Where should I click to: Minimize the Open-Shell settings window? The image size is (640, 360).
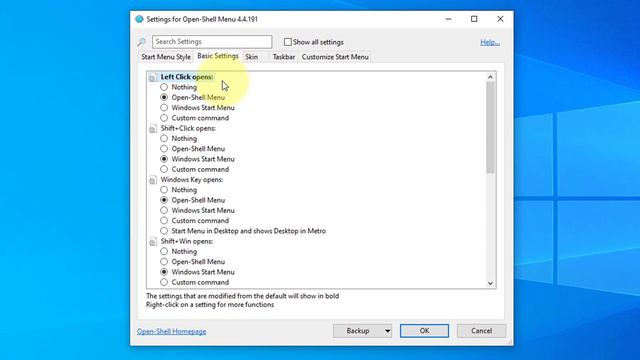pyautogui.click(x=448, y=19)
